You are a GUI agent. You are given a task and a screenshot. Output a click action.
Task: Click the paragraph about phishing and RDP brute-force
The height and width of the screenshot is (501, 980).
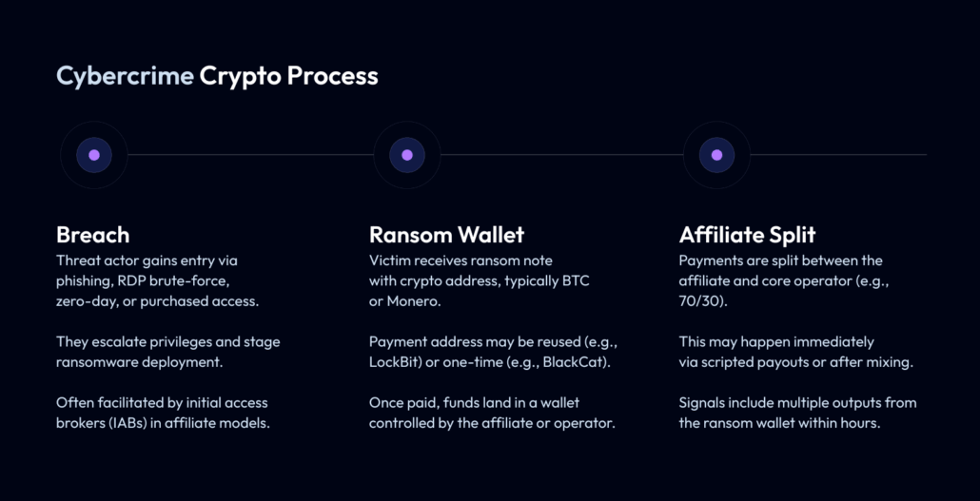[x=156, y=281]
